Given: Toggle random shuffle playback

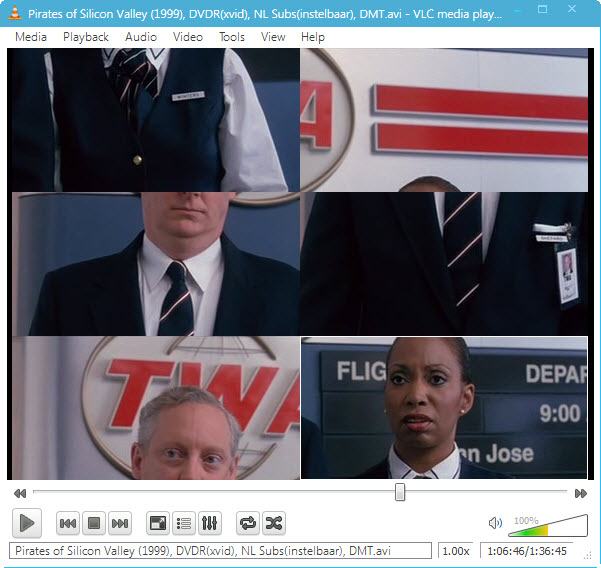Looking at the screenshot, I should [274, 523].
